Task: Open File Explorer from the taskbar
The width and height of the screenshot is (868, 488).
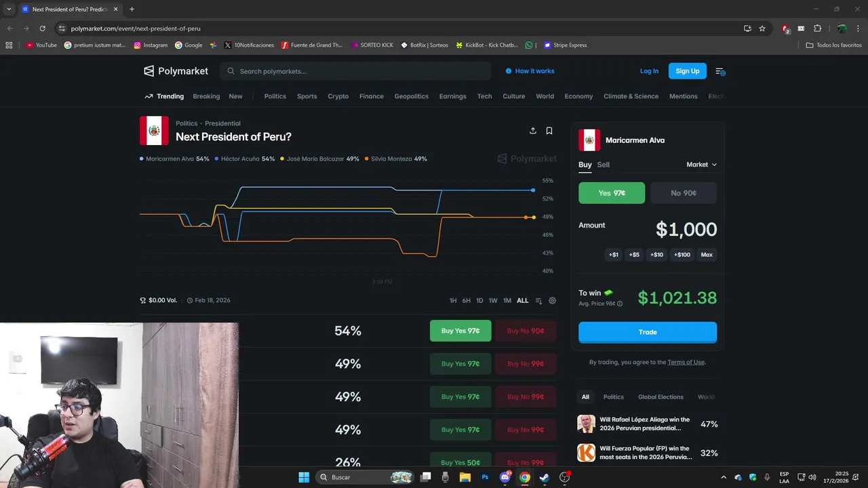Action: coord(465,477)
